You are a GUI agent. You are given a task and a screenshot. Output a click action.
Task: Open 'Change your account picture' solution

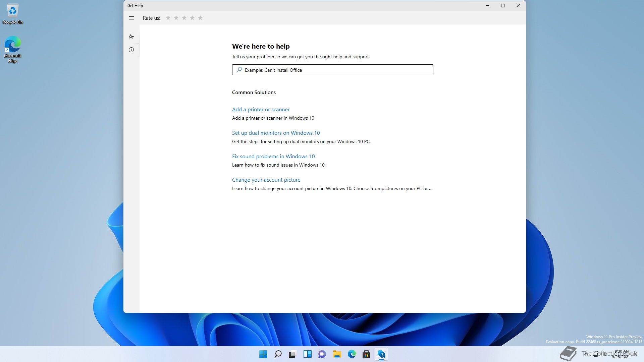point(266,180)
